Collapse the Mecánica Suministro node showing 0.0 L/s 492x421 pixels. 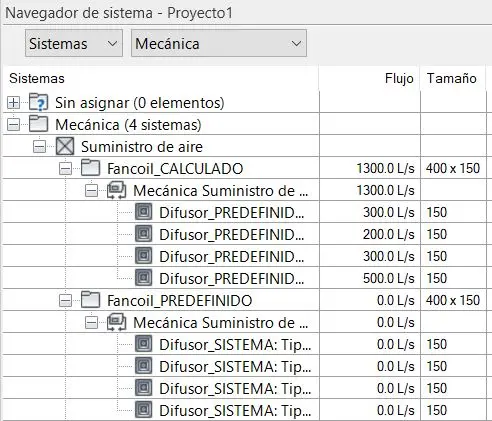tap(91, 323)
